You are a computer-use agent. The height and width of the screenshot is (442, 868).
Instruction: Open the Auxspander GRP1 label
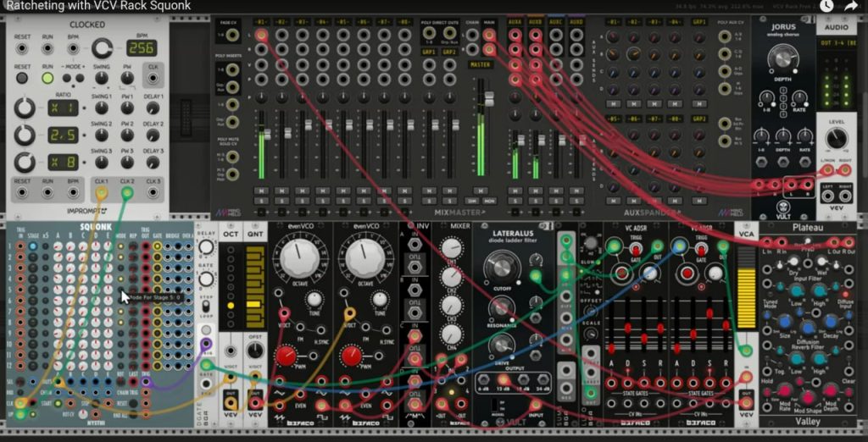pyautogui.click(x=699, y=22)
